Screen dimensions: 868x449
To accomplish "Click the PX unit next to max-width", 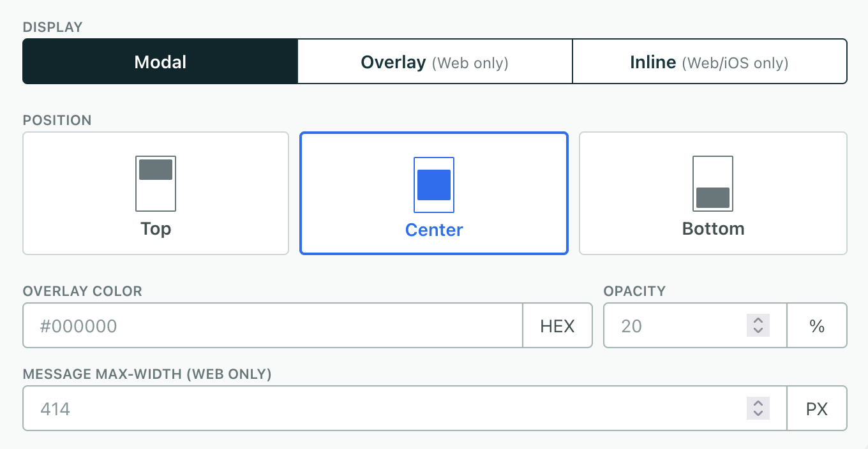I will (817, 409).
